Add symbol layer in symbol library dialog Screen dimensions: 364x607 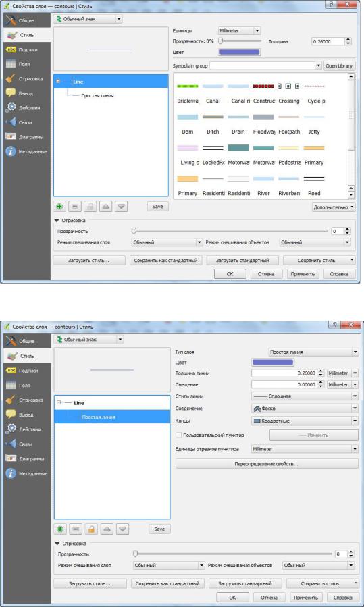point(59,207)
